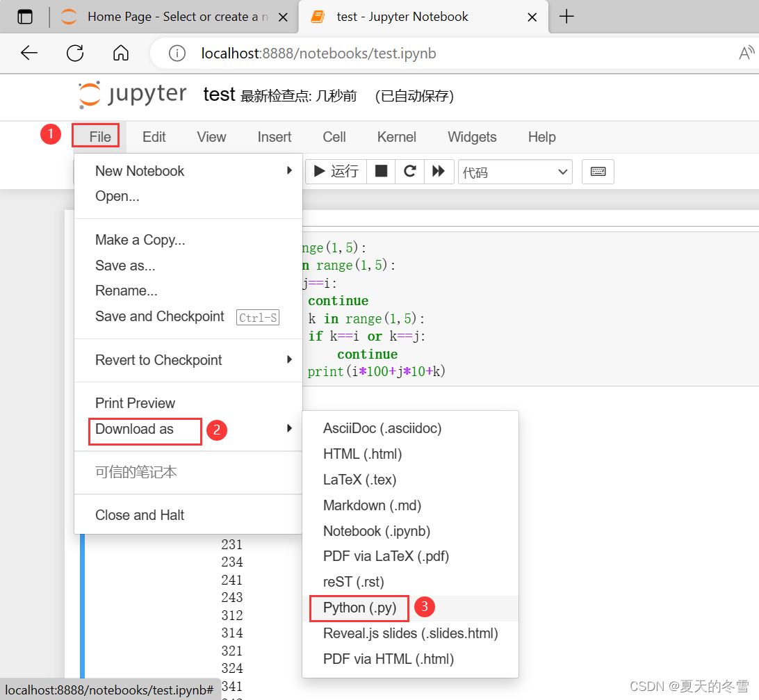
Task: View site information icon in address bar
Action: tap(177, 53)
